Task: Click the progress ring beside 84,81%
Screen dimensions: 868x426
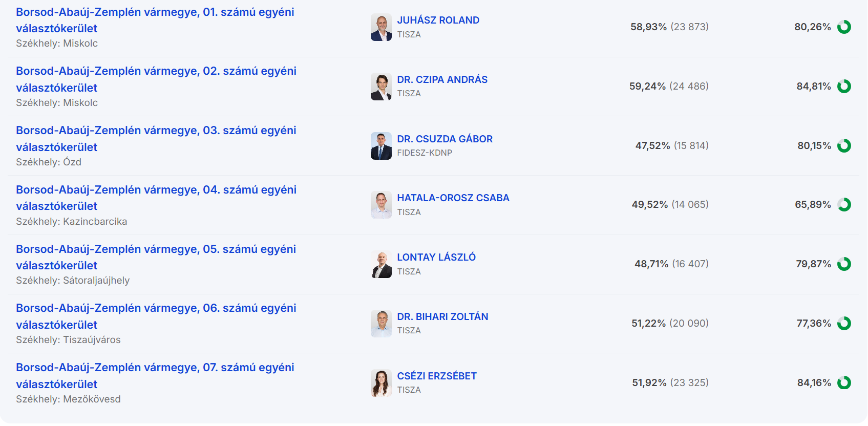Action: tap(844, 86)
